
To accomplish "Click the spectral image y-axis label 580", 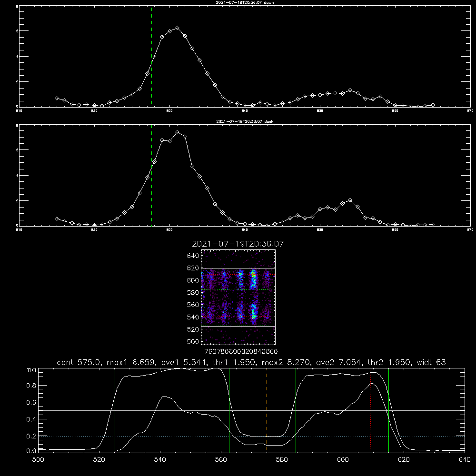I will [193, 293].
